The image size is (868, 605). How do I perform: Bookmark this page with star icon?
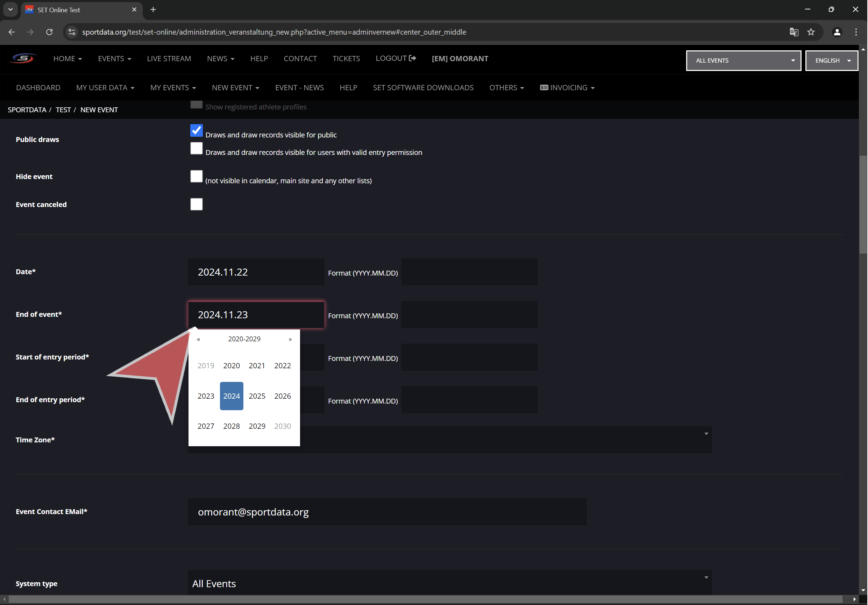[811, 32]
